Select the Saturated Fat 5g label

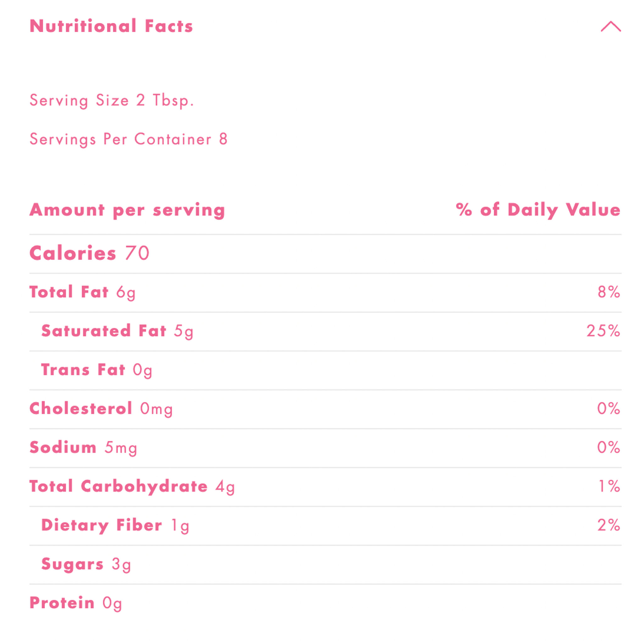pyautogui.click(x=117, y=331)
